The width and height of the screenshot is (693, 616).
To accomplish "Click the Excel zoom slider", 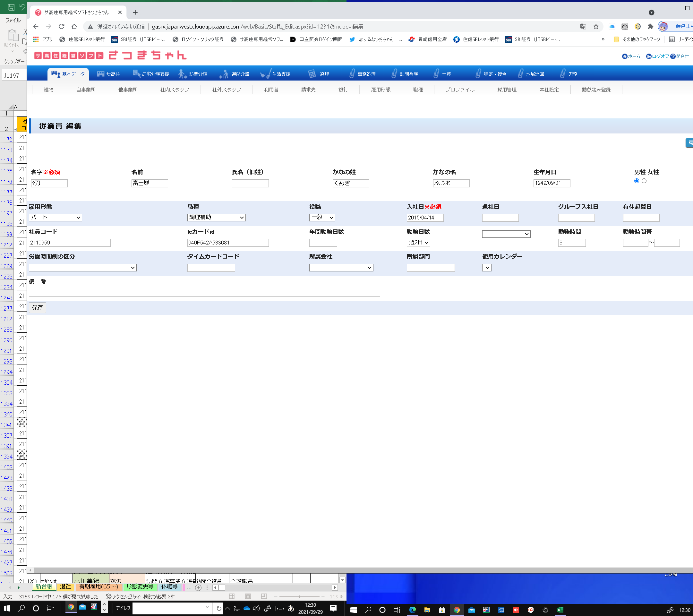I will click(299, 596).
